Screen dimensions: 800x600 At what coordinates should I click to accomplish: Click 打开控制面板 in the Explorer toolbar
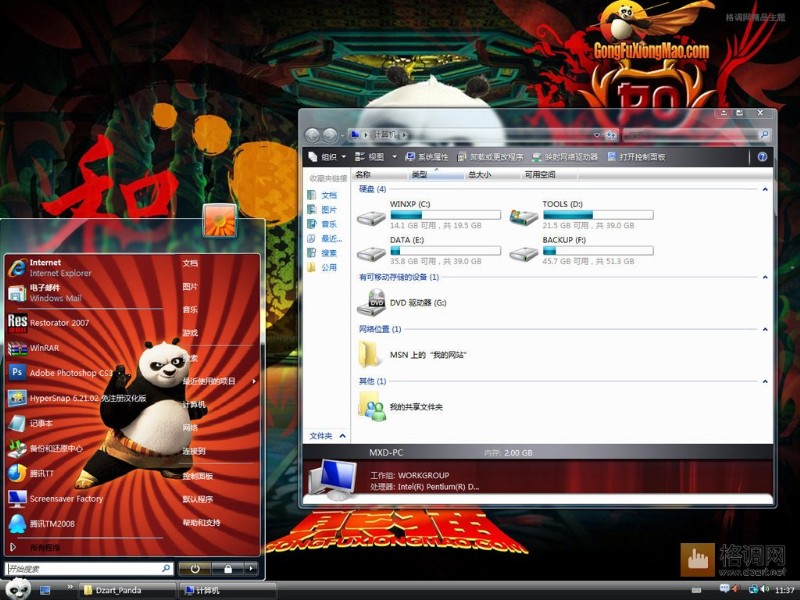pyautogui.click(x=636, y=157)
